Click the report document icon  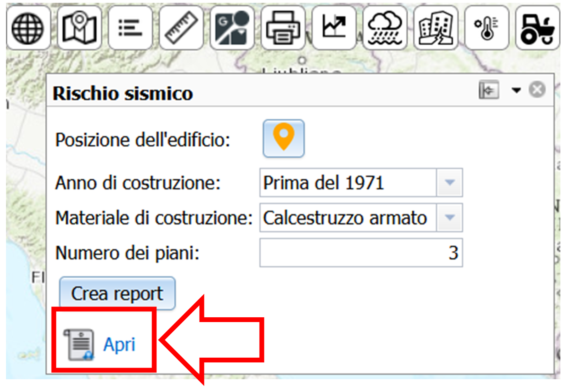(80, 344)
